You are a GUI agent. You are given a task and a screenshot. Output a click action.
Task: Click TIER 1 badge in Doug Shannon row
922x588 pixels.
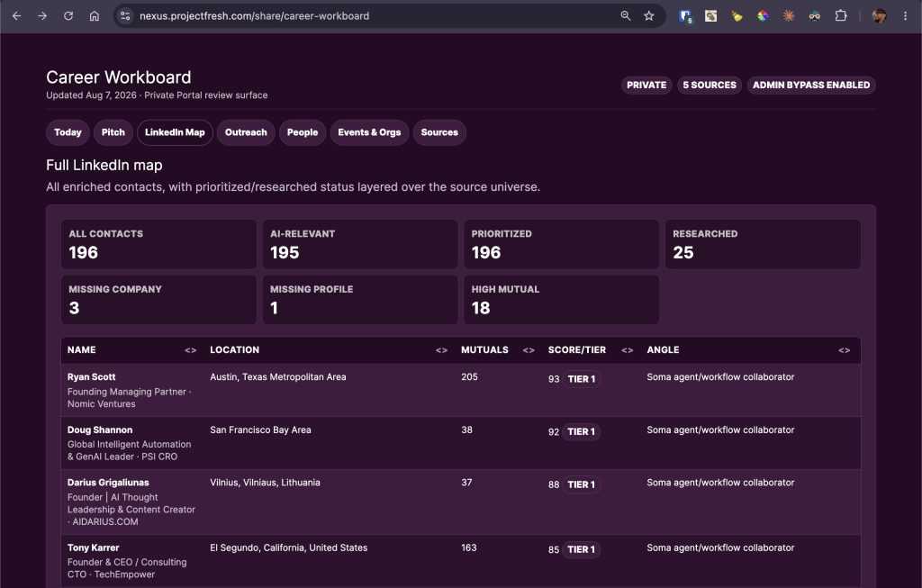pos(581,431)
